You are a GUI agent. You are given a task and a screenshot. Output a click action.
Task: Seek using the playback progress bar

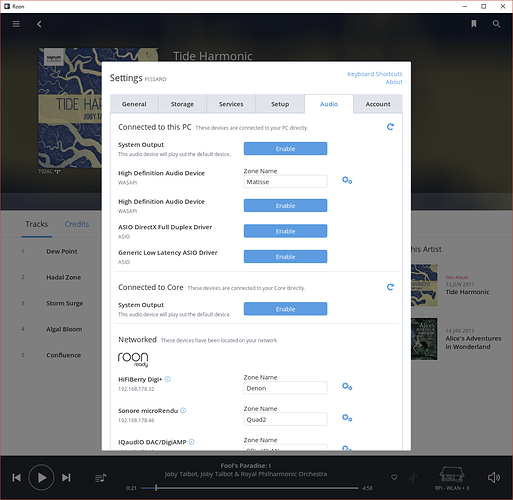tap(249, 488)
